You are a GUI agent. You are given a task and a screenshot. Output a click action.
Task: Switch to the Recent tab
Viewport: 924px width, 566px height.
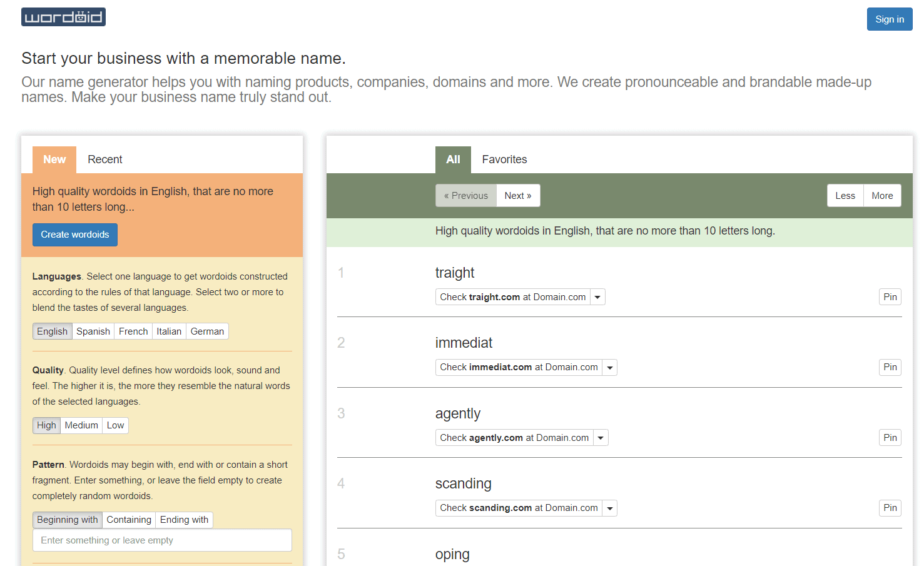[104, 159]
